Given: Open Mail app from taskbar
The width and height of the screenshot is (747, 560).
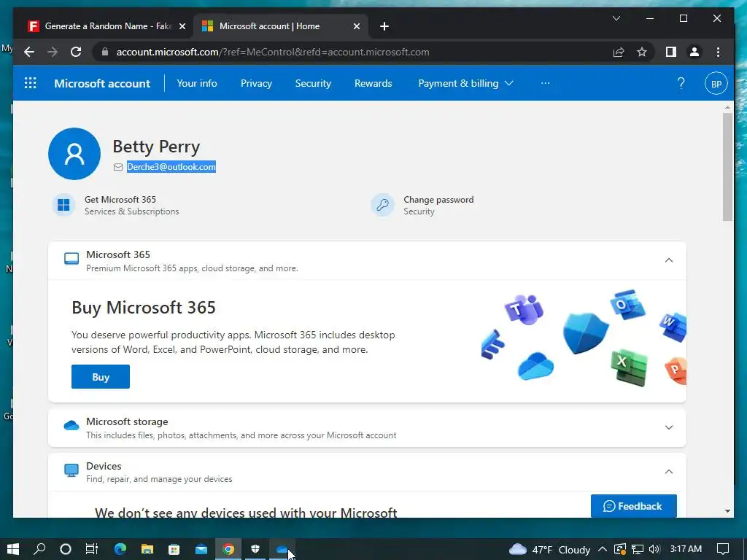Looking at the screenshot, I should [201, 549].
